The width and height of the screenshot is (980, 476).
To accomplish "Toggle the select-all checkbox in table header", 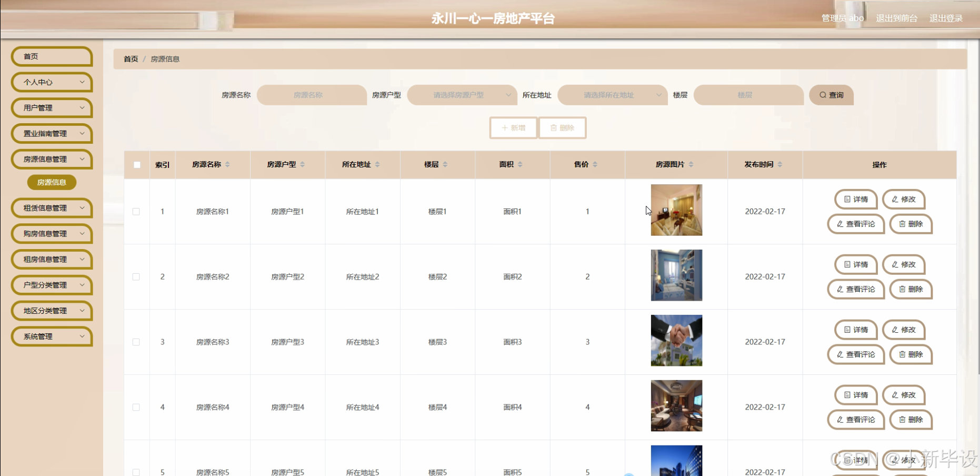I will (x=137, y=165).
